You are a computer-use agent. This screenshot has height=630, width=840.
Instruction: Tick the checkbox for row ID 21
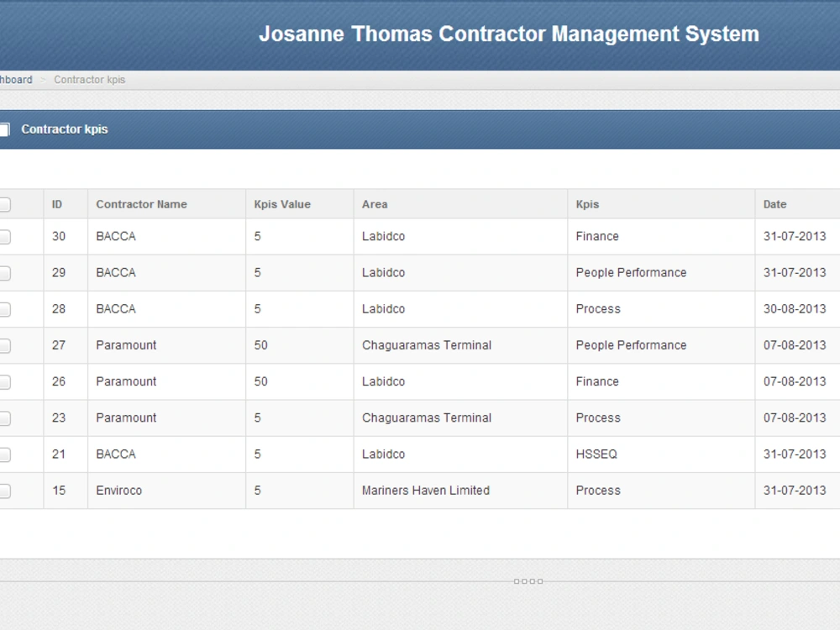coord(4,454)
